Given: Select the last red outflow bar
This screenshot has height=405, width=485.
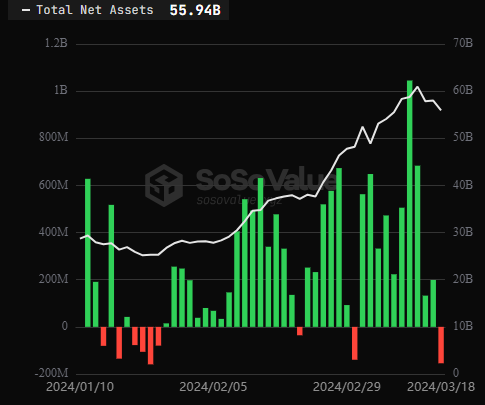Looking at the screenshot, I should click(441, 345).
